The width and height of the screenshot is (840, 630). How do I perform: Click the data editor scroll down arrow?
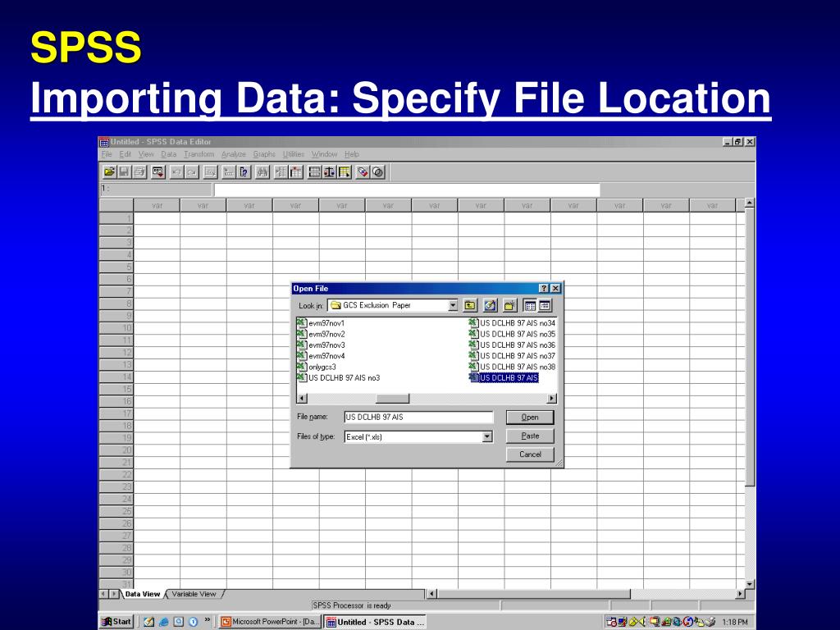click(750, 584)
